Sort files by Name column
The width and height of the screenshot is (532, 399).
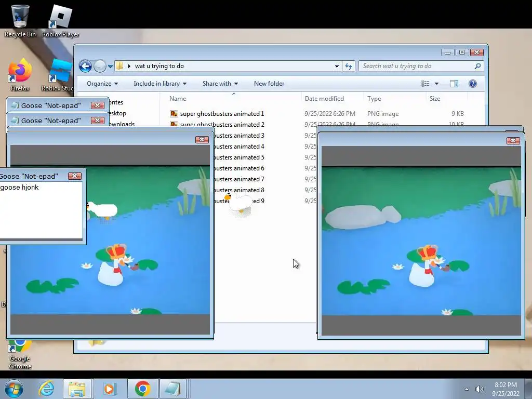[178, 99]
